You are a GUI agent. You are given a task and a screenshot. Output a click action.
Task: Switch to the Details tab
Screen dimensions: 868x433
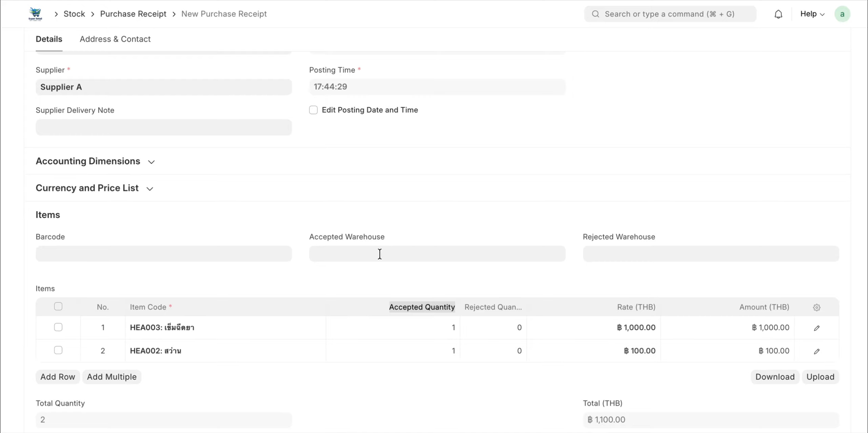[49, 39]
